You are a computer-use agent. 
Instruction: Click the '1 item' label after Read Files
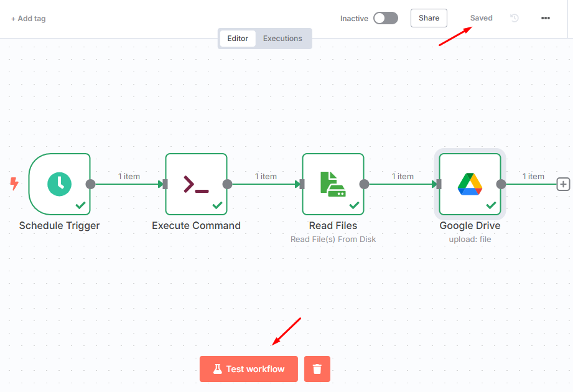tap(403, 177)
